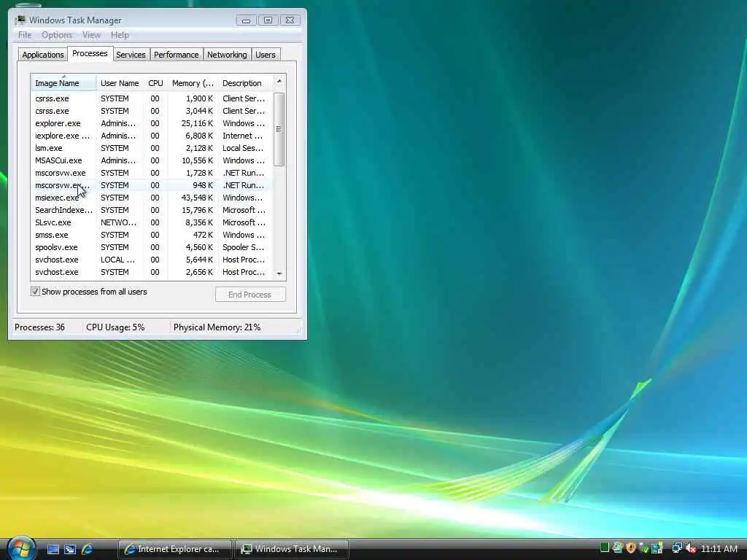
Task: Click the Switch between windows quick launch icon
Action: pos(70,549)
